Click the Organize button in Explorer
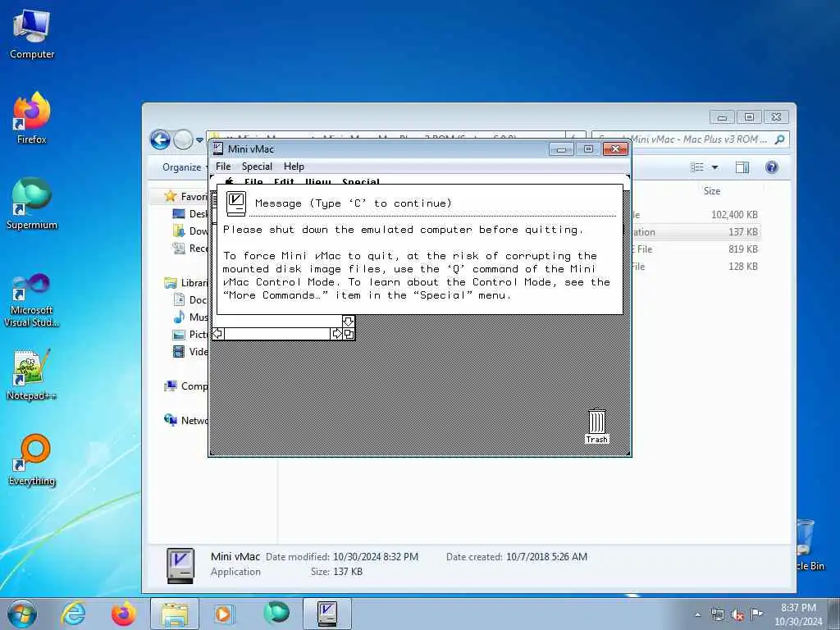 (182, 167)
